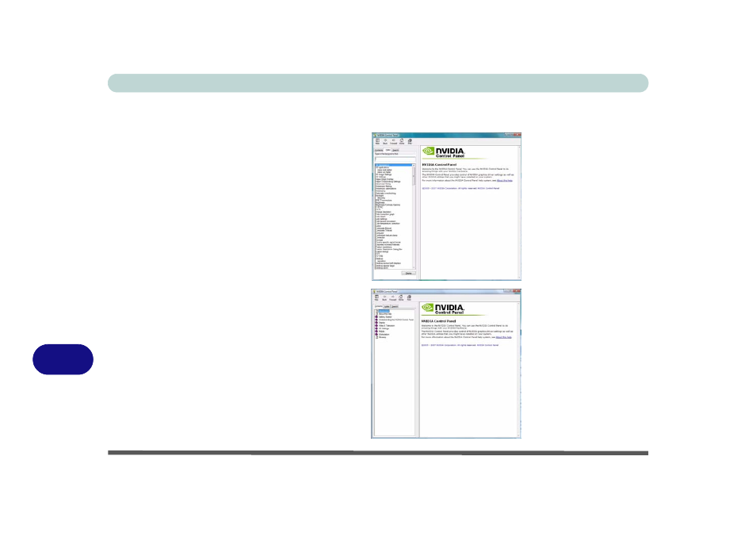Screen dimensions: 756x533
Task: Click Forward icon in upper help window
Action: [393, 141]
